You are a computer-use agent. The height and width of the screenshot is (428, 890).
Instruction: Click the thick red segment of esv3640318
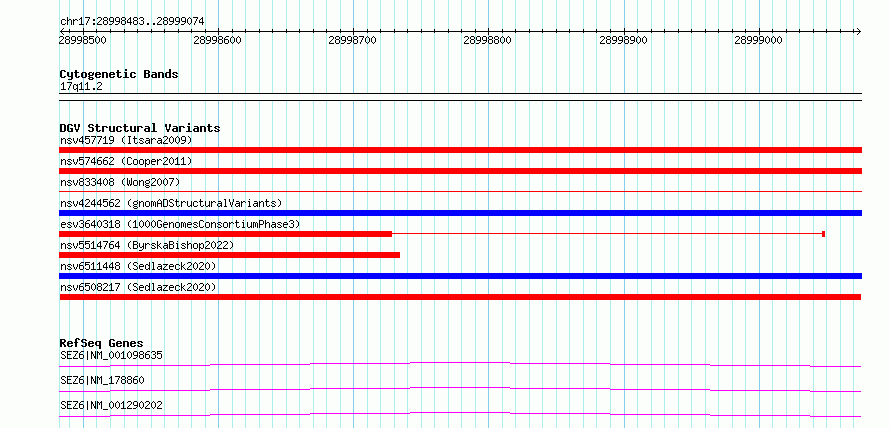tap(225, 234)
